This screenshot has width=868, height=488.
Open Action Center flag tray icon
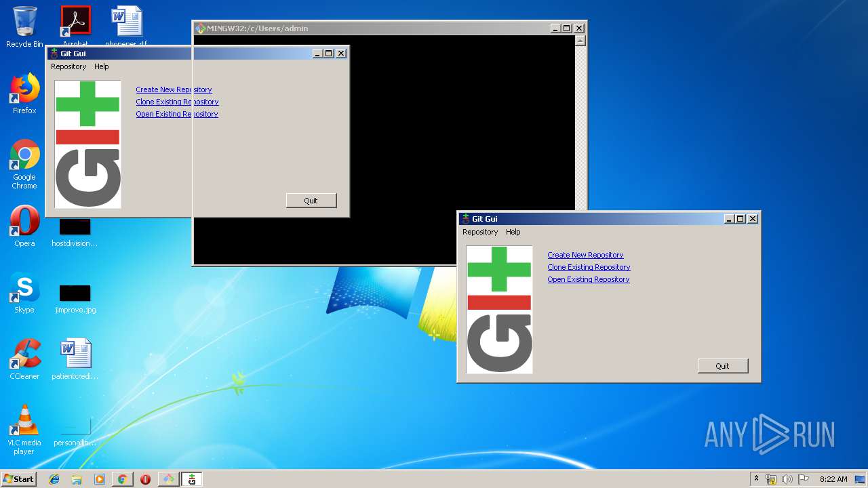tap(804, 479)
